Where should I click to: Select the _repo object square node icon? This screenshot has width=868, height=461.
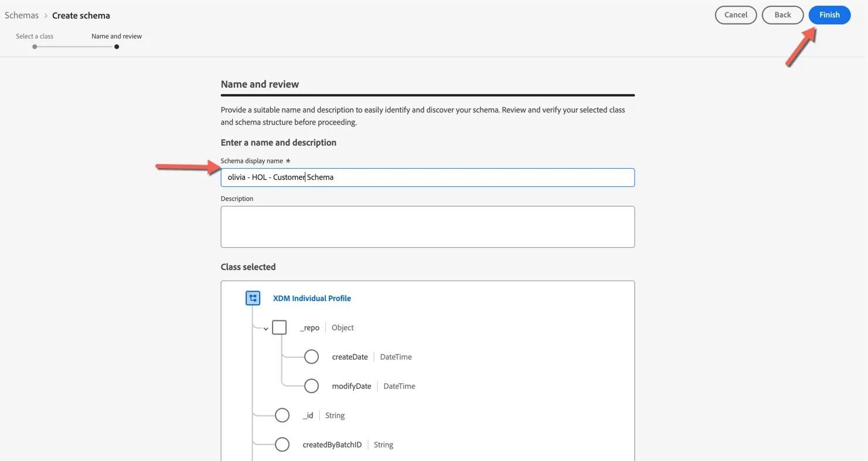tap(280, 327)
